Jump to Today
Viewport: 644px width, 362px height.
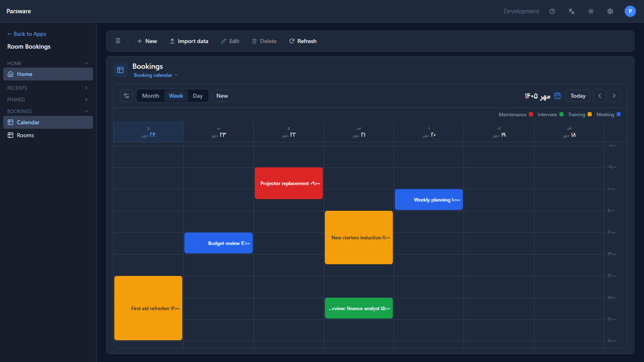coord(578,96)
